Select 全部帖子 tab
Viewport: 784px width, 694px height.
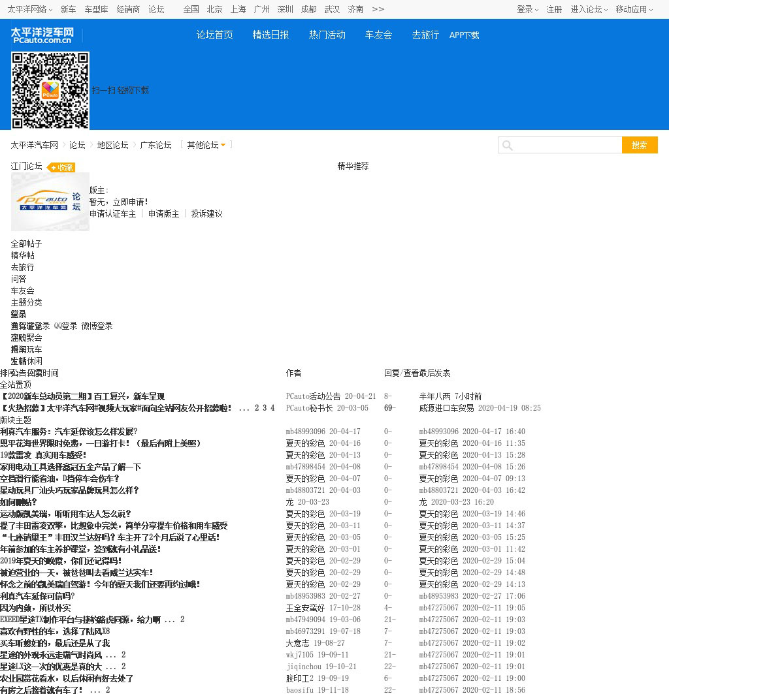point(26,244)
